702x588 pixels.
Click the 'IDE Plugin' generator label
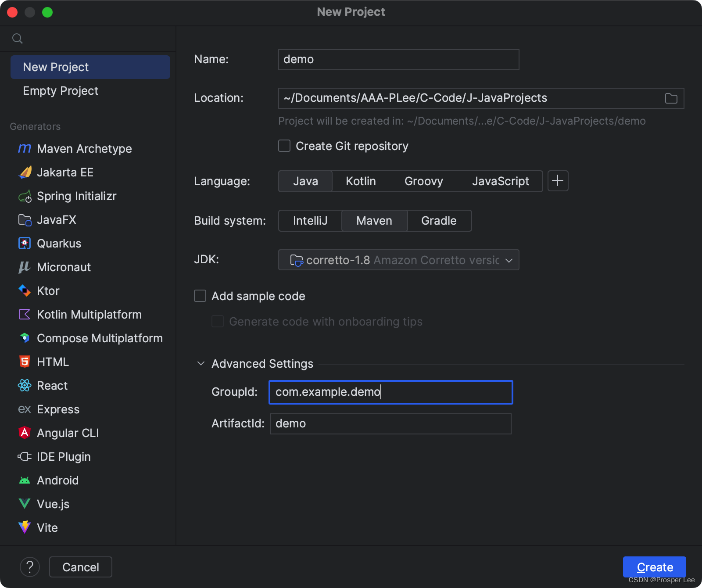pyautogui.click(x=64, y=457)
